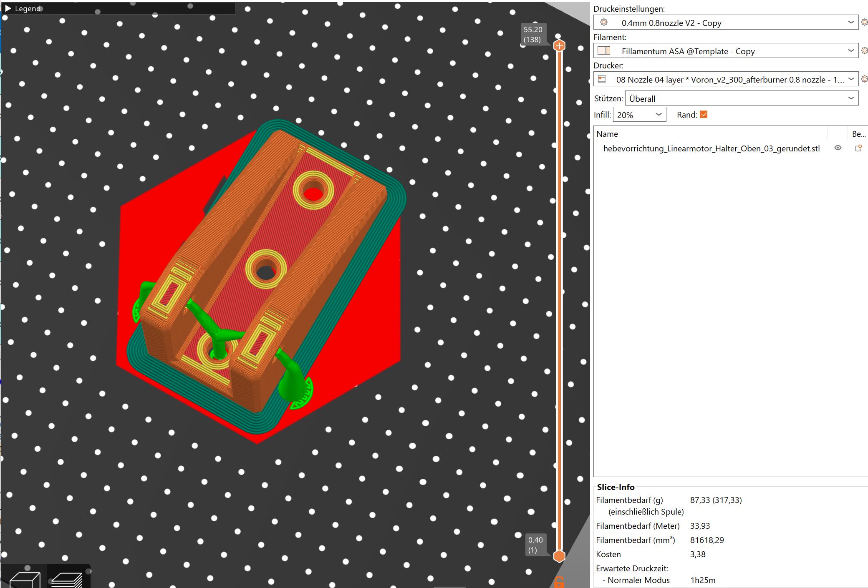Viewport: 868px width, 588px height.
Task: Click the filament color swatch
Action: pyautogui.click(x=604, y=51)
